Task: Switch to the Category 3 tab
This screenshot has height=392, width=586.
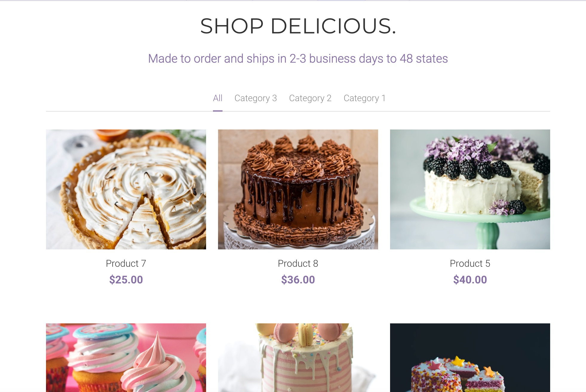Action: click(x=256, y=98)
